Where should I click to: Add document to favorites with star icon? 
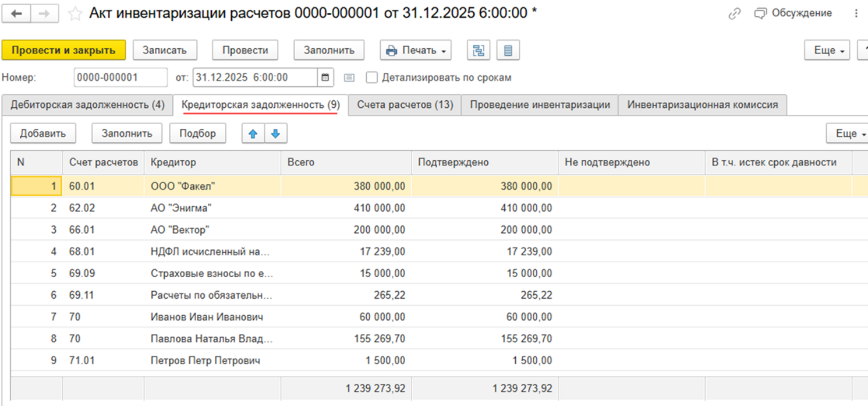click(75, 14)
